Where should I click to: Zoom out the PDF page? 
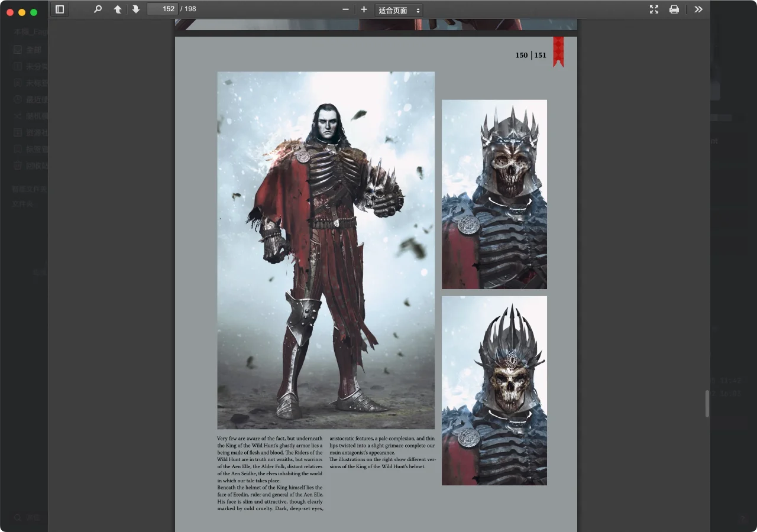point(346,9)
